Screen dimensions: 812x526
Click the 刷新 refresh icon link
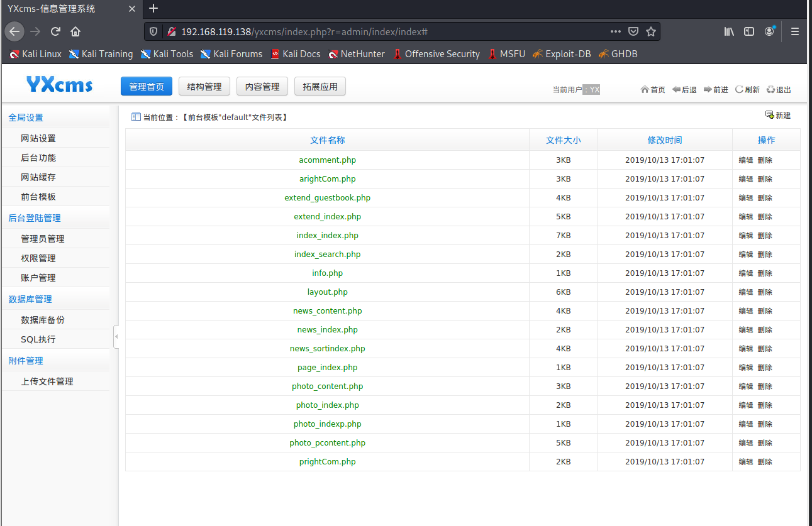click(747, 90)
